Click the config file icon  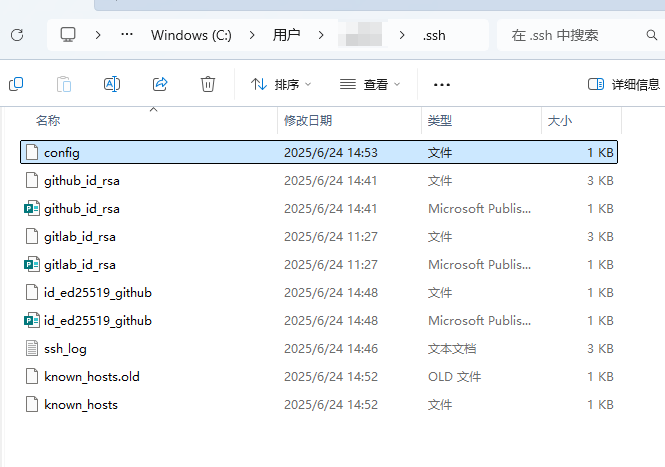(32, 152)
